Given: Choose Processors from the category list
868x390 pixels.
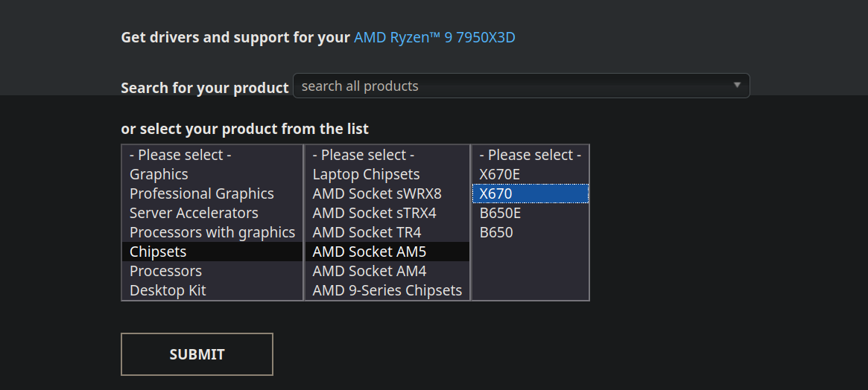Looking at the screenshot, I should click(165, 271).
